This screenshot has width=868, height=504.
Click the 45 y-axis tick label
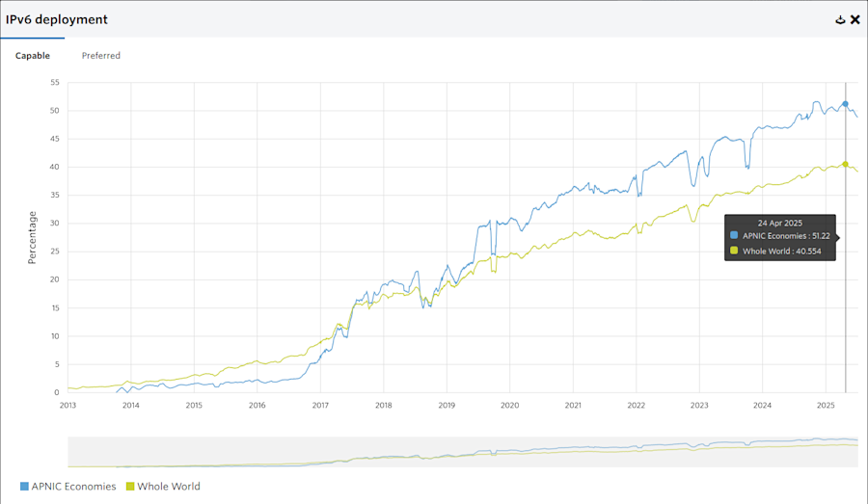(x=55, y=139)
